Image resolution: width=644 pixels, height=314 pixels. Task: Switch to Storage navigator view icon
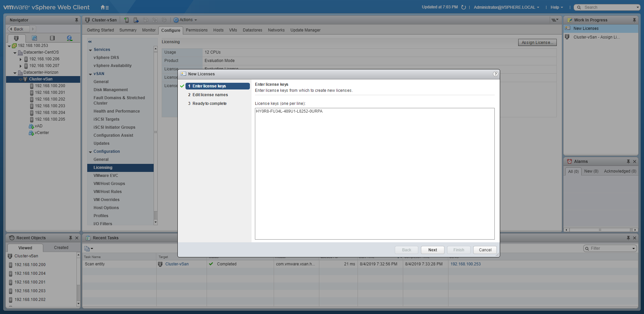[x=52, y=38]
